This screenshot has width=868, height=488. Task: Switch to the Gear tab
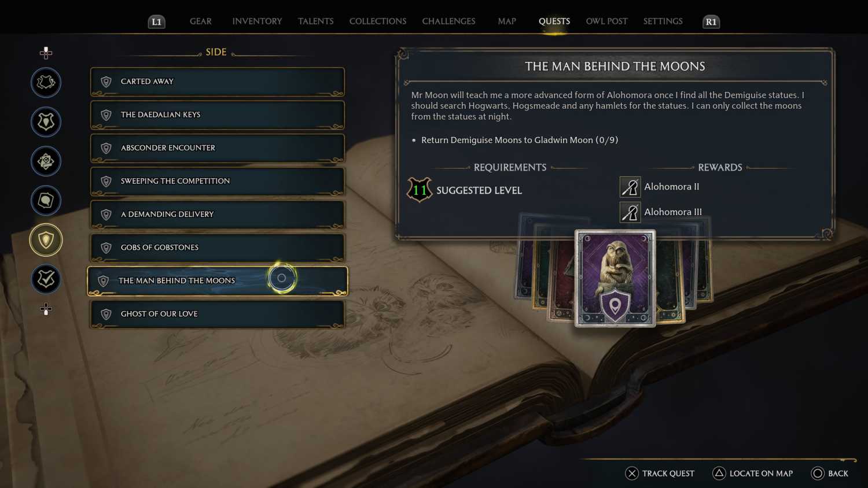201,21
